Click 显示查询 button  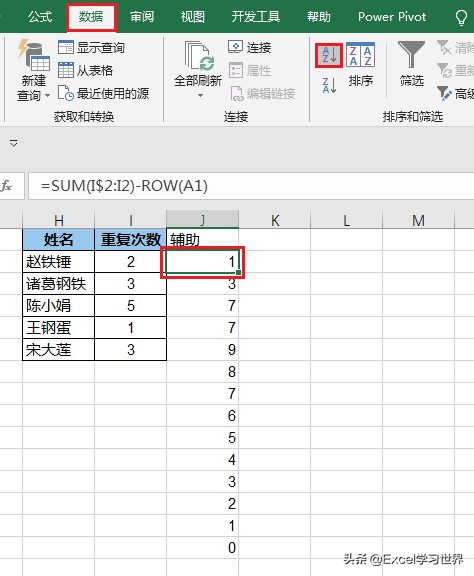tap(91, 47)
